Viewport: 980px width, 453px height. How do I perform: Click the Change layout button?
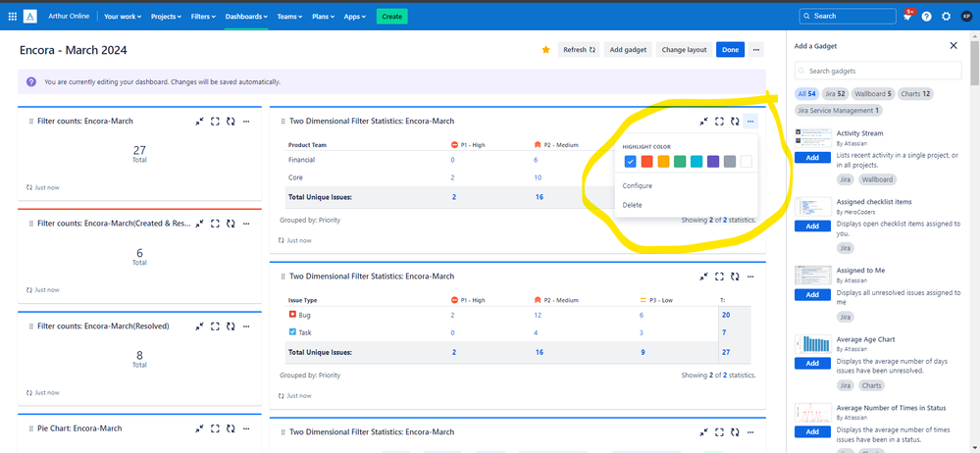(684, 50)
